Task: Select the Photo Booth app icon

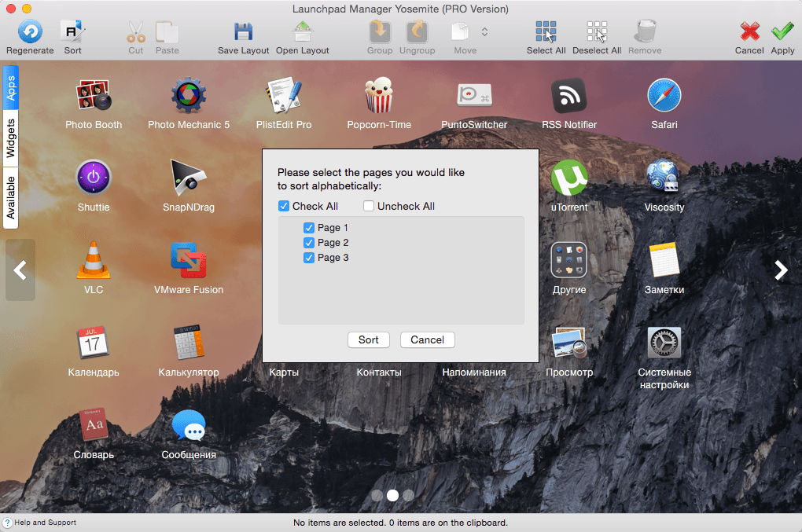Action: coord(94,96)
